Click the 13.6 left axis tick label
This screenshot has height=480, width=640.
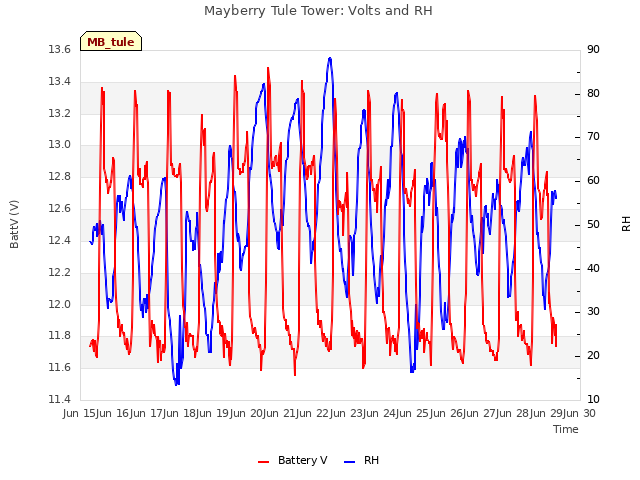pyautogui.click(x=59, y=49)
